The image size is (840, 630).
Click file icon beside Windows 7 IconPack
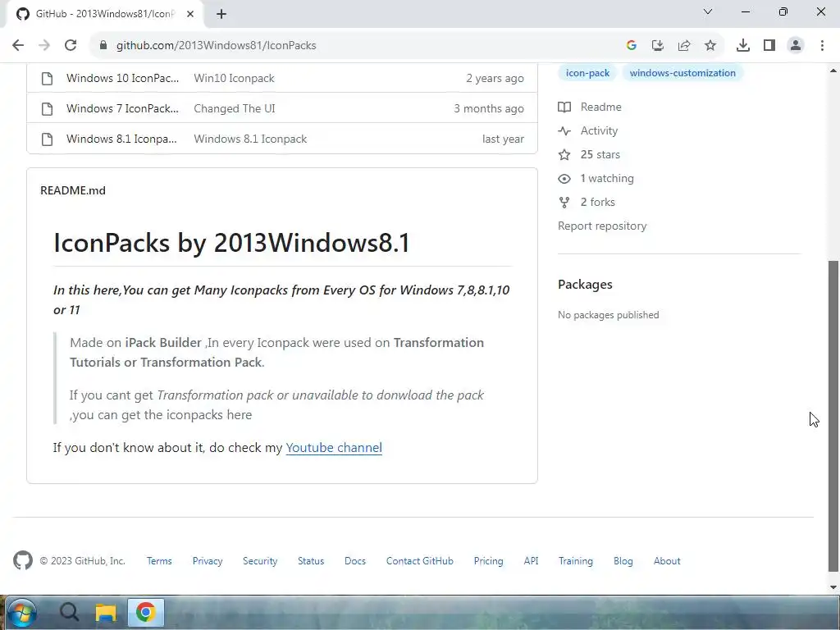pyautogui.click(x=47, y=109)
